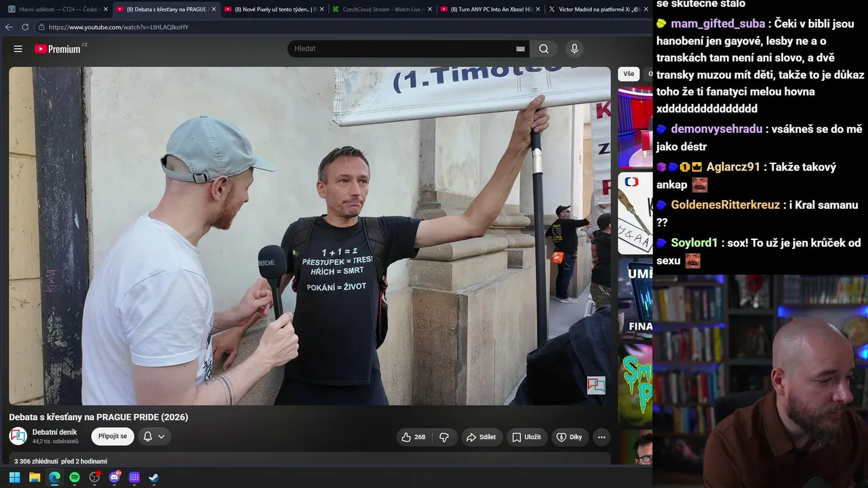Click the video player to pause playback
This screenshot has width=868, height=488.
tap(310, 236)
